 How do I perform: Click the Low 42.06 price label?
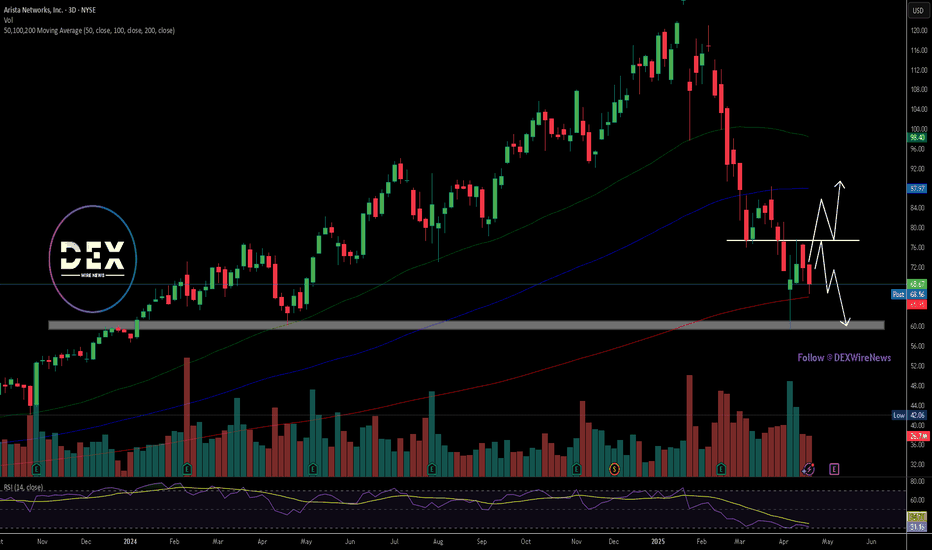[909, 415]
